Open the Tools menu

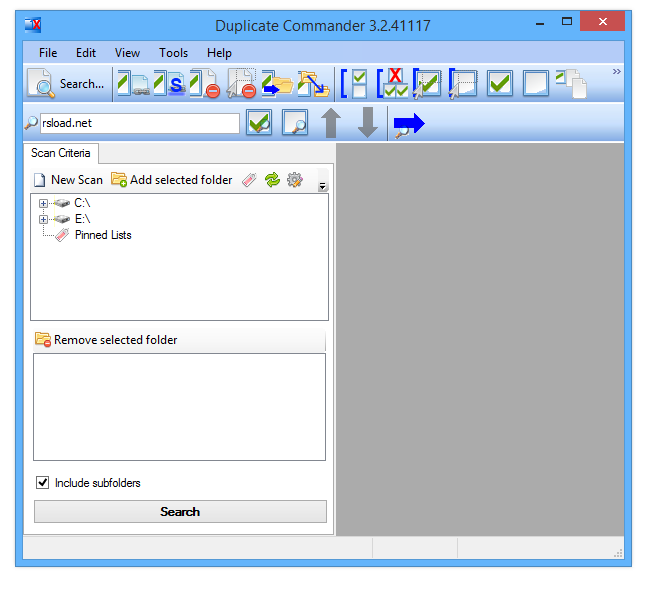click(174, 53)
